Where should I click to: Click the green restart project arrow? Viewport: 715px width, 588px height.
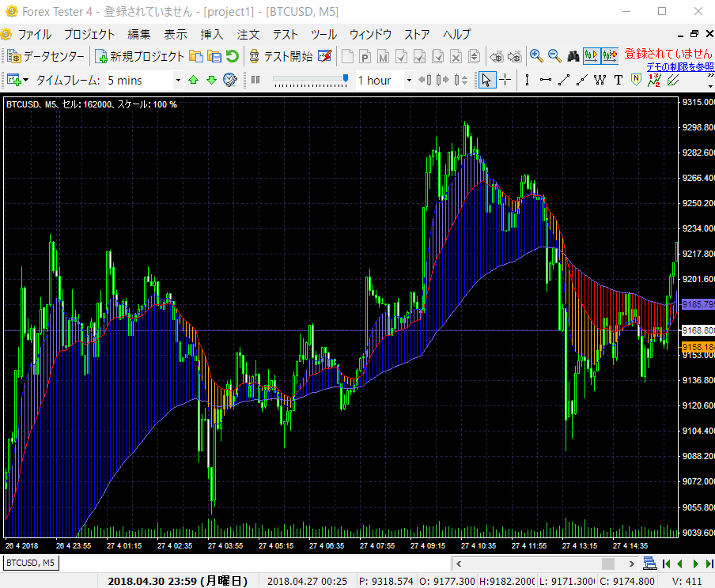click(232, 57)
